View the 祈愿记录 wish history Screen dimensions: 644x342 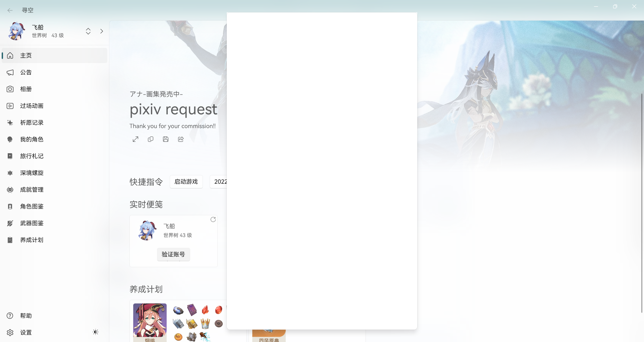click(32, 122)
